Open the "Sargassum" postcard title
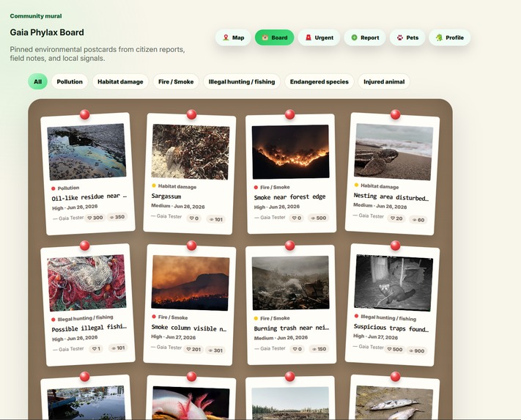This screenshot has width=521, height=420. pyautogui.click(x=166, y=196)
